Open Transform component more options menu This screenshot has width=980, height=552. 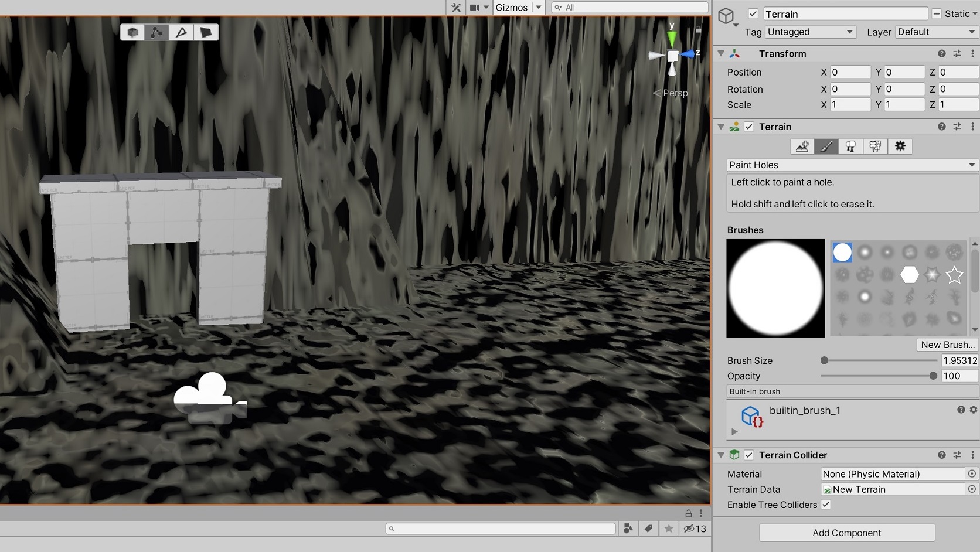click(x=972, y=54)
